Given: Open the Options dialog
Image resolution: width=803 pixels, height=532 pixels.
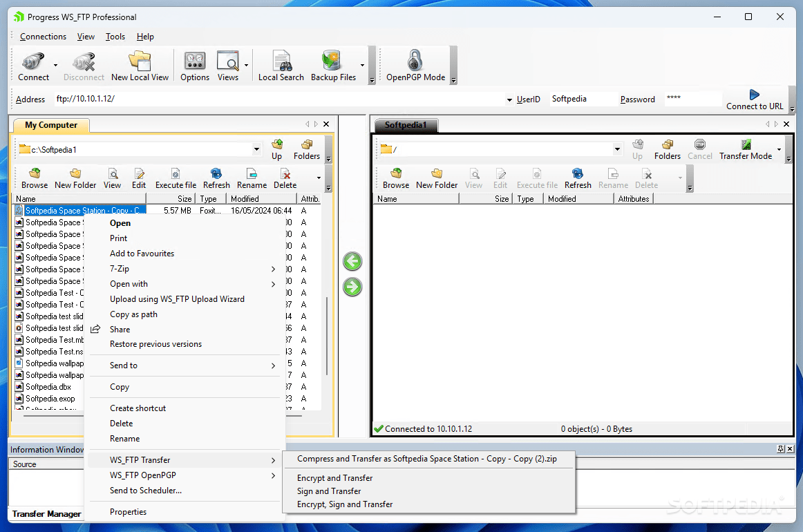Looking at the screenshot, I should click(194, 66).
